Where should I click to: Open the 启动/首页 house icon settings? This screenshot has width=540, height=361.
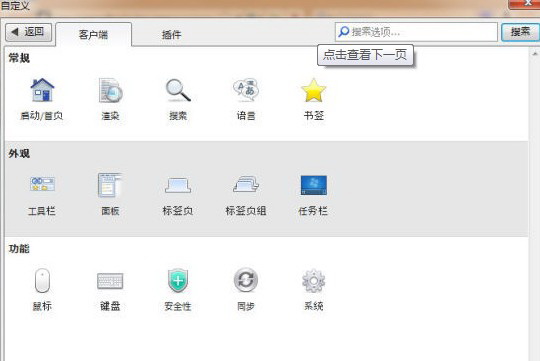[x=42, y=90]
